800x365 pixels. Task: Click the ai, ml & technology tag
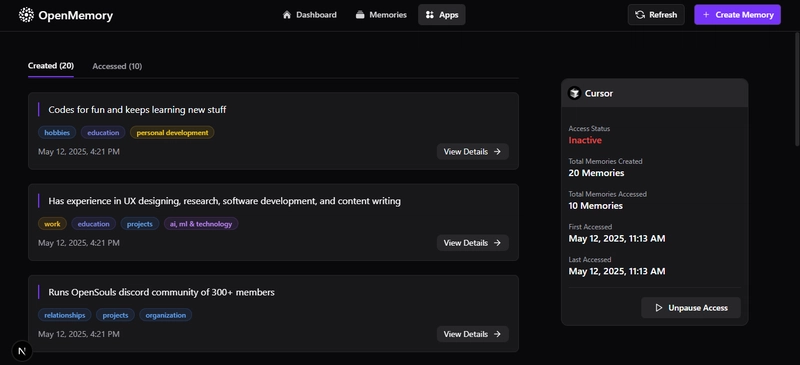pyautogui.click(x=201, y=224)
